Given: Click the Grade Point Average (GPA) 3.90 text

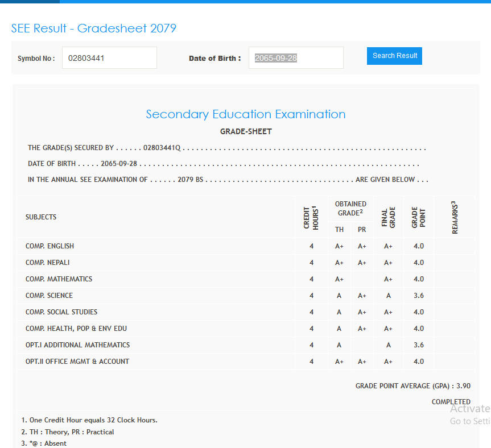Looking at the screenshot, I should pyautogui.click(x=412, y=386).
